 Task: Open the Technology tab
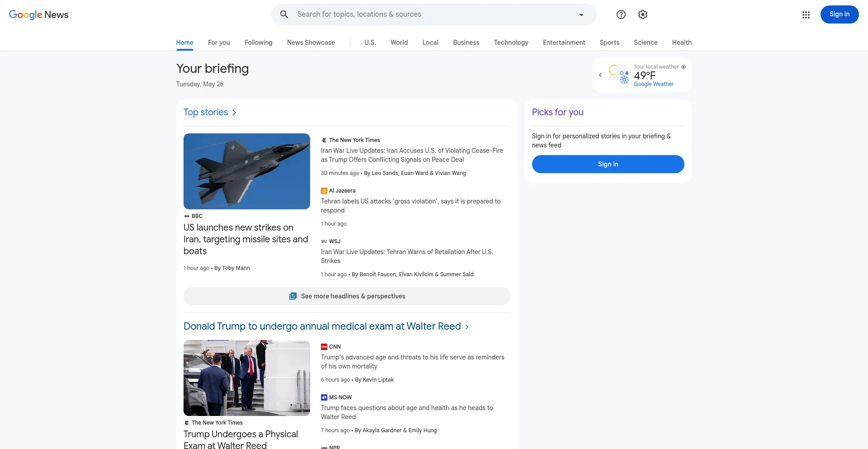tap(511, 43)
